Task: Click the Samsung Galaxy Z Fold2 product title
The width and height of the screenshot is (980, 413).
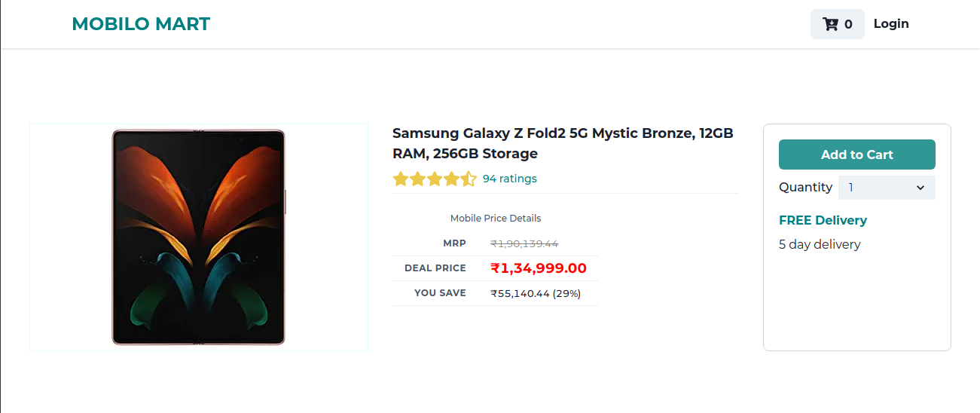Action: (x=563, y=143)
